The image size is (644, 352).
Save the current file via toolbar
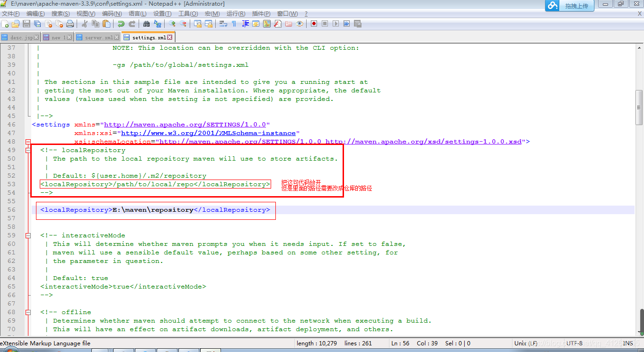click(26, 24)
